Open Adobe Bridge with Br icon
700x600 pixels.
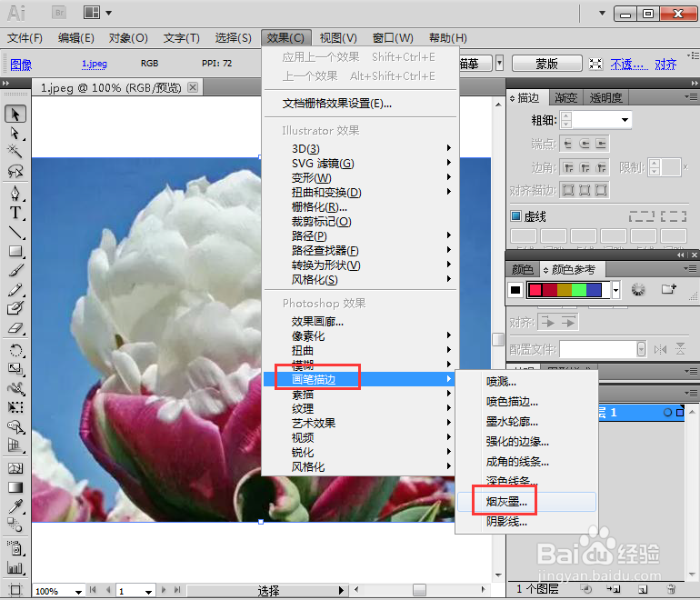59,13
